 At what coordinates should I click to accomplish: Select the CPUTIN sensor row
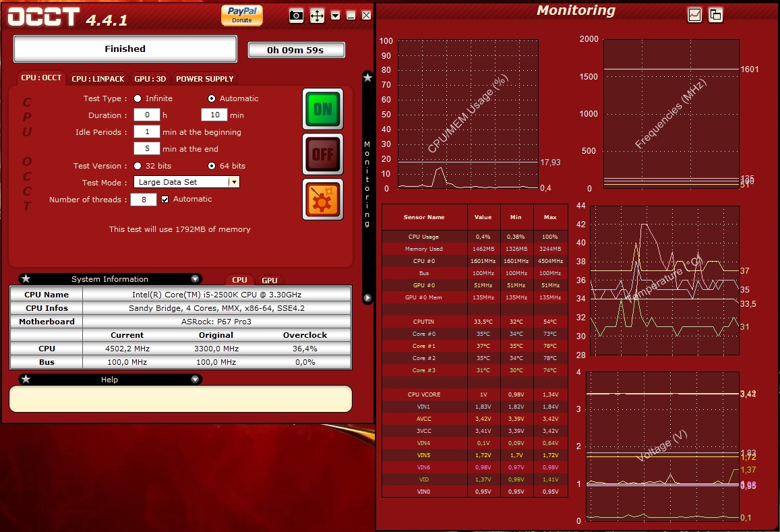pyautogui.click(x=475, y=322)
